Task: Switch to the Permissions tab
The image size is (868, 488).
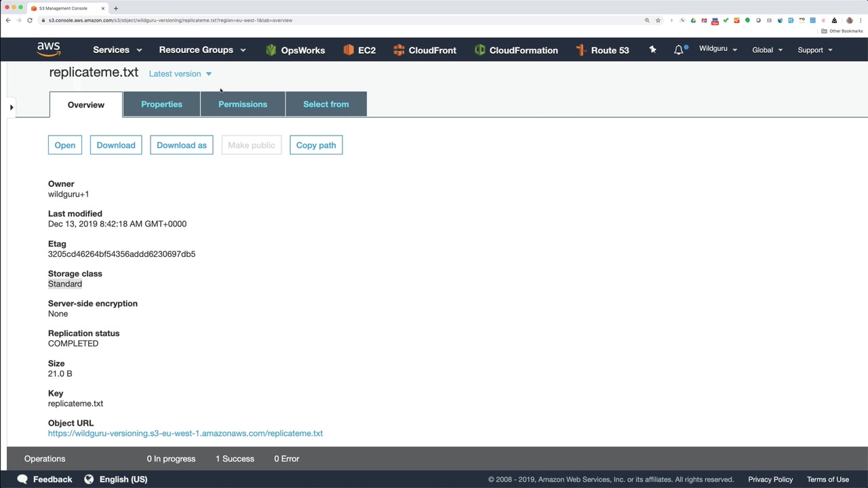Action: 243,104
